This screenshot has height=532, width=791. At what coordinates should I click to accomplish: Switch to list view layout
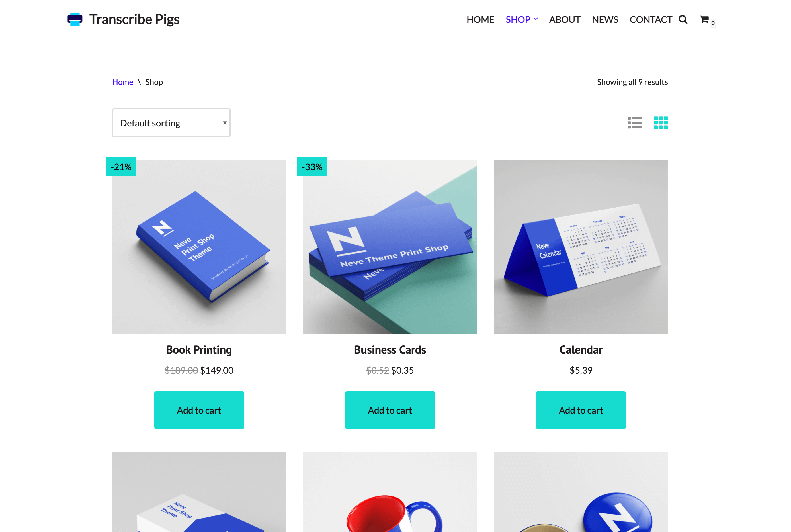pos(635,123)
